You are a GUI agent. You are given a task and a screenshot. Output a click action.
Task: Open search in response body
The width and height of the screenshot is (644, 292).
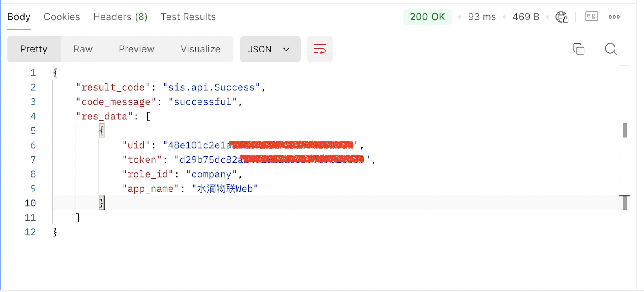pyautogui.click(x=611, y=49)
